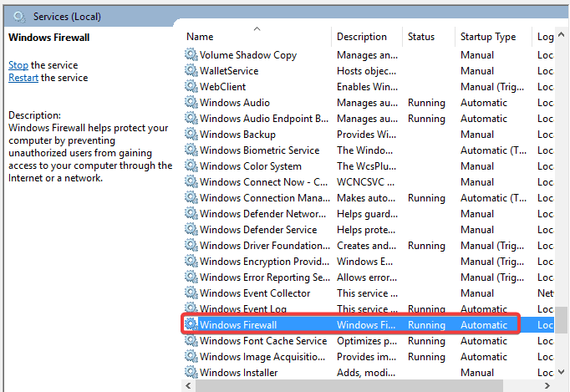Click the Services (Local) header icon
The height and width of the screenshot is (392, 570).
pos(19,17)
